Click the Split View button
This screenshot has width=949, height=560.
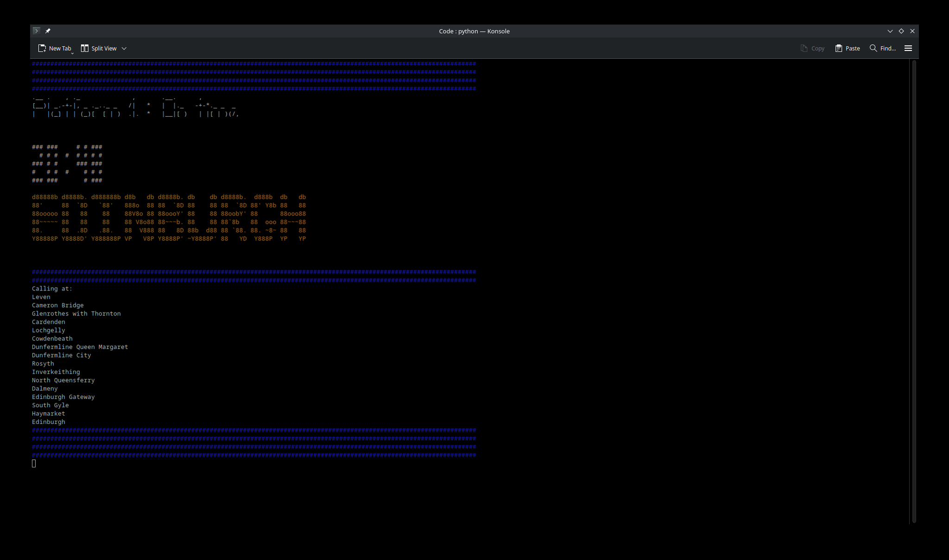99,48
